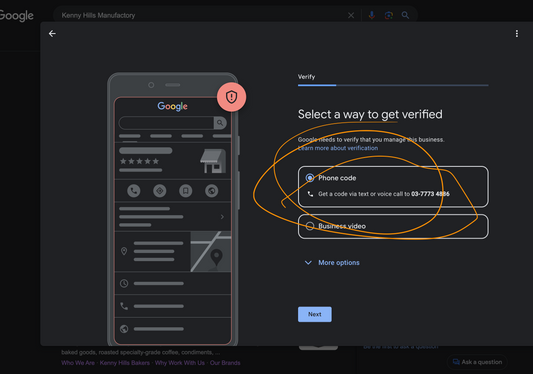
Task: Click the red shield warning badge
Action: pos(231,97)
